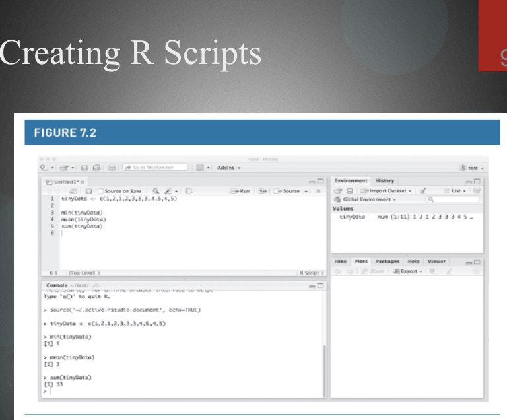Click the Find/Replace magnifier icon
The image size is (507, 420).
pyautogui.click(x=156, y=192)
